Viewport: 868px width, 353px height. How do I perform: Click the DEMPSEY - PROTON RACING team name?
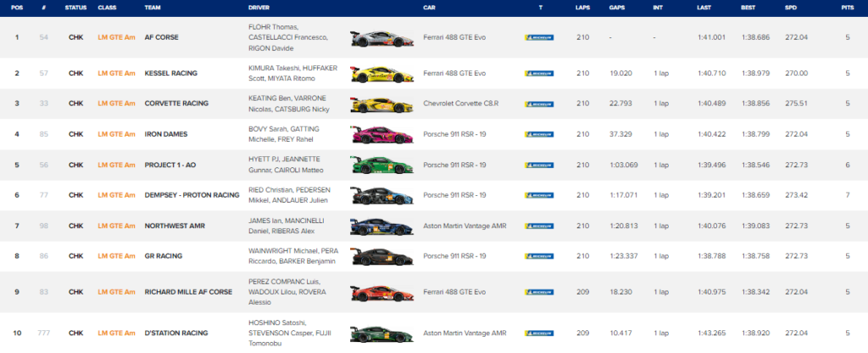(x=192, y=195)
